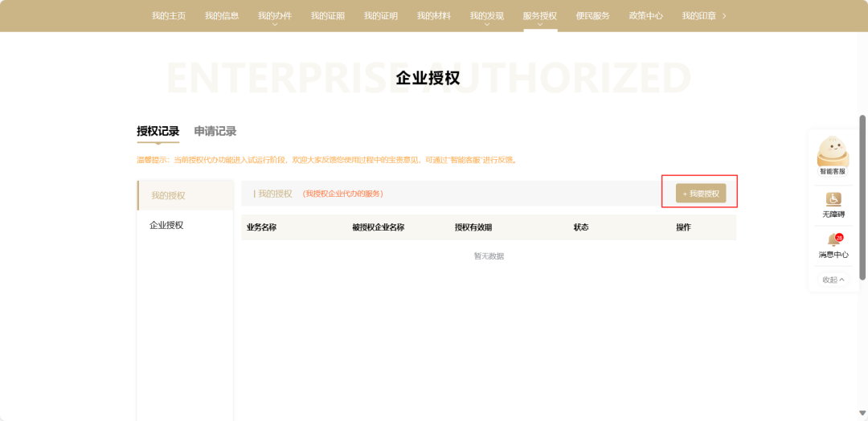Click the 我要授权 button
Screen dimensions: 868x421
click(x=701, y=194)
